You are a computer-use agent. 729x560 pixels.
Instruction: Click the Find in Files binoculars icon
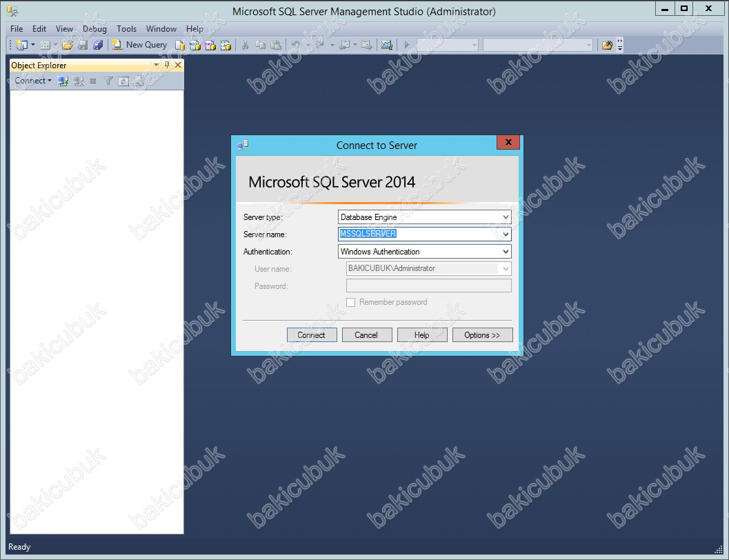[607, 45]
